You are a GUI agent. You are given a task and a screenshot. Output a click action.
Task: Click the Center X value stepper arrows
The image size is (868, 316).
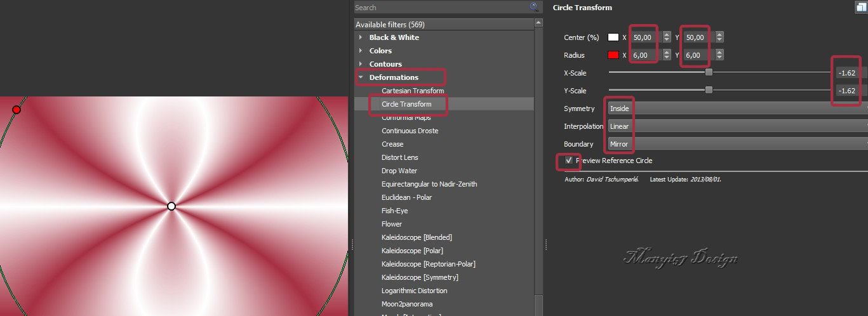point(666,37)
